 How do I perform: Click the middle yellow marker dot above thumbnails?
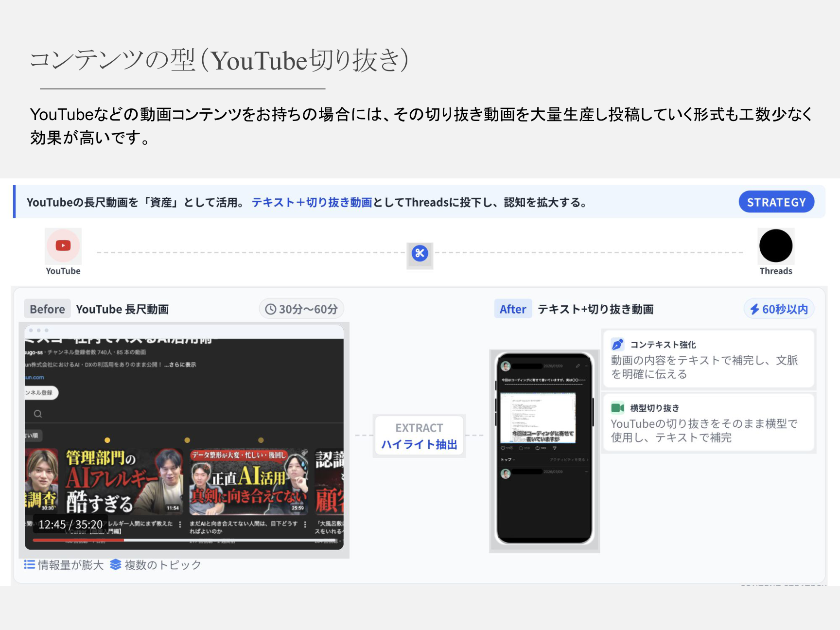(187, 440)
